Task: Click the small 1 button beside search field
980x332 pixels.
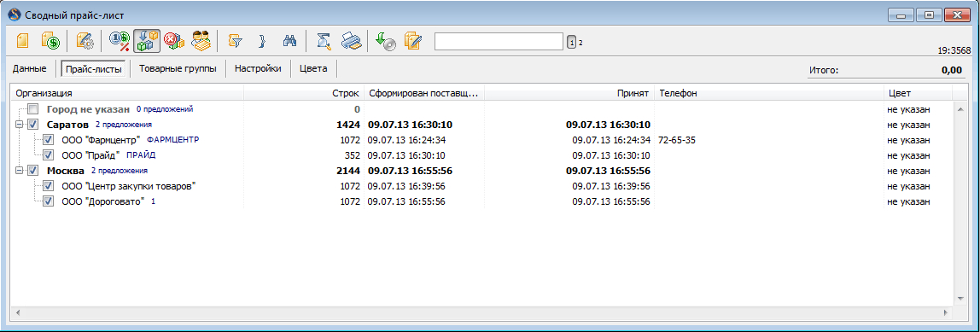Action: (x=571, y=42)
